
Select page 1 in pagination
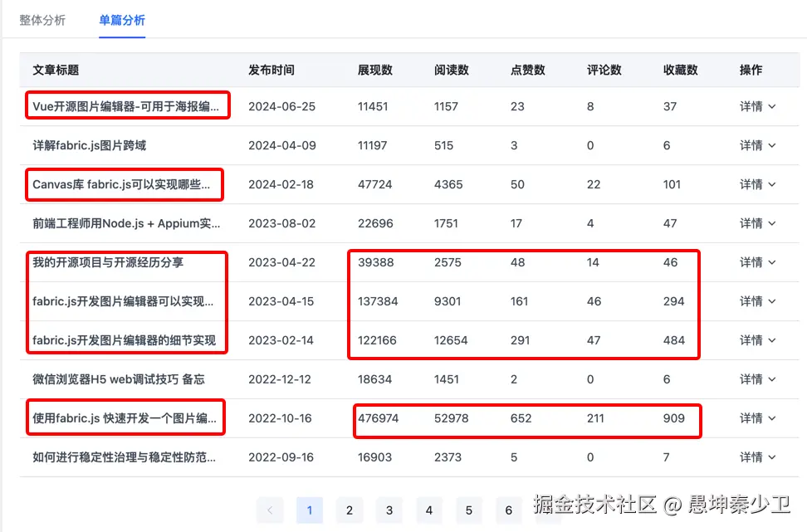310,510
